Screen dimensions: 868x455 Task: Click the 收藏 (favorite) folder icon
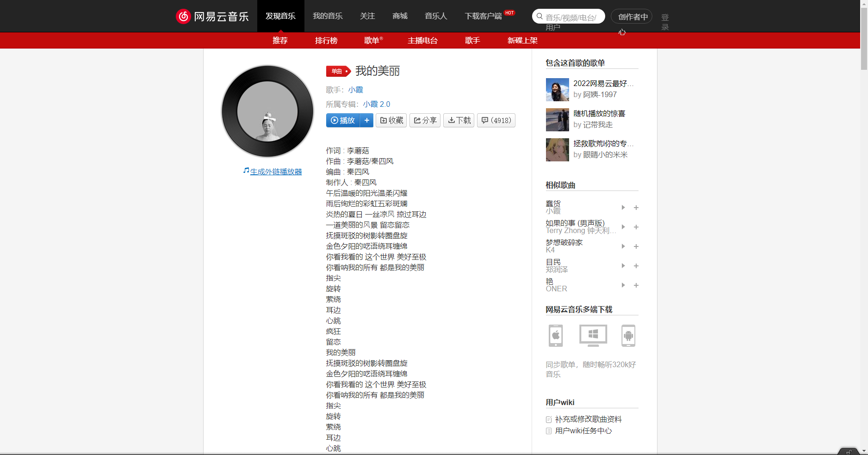(x=384, y=120)
